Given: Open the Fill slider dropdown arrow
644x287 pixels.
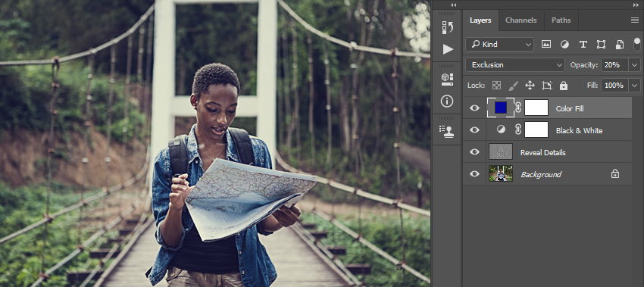Looking at the screenshot, I should point(635,86).
